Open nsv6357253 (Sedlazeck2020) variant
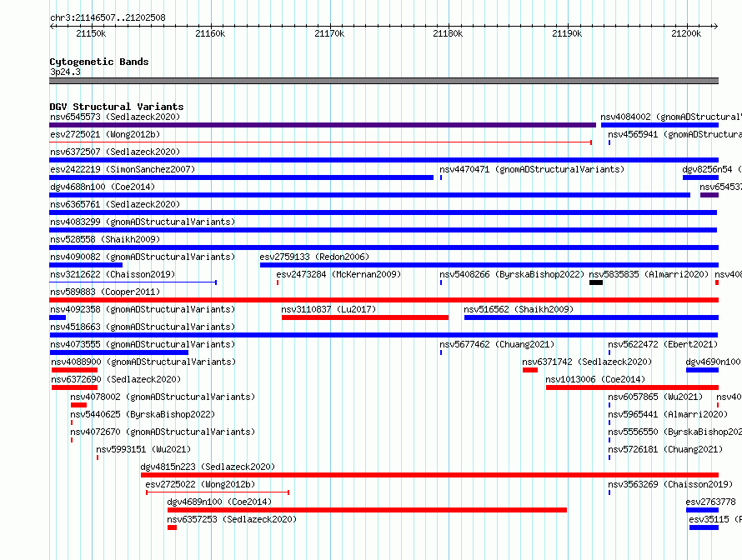 click(x=232, y=519)
